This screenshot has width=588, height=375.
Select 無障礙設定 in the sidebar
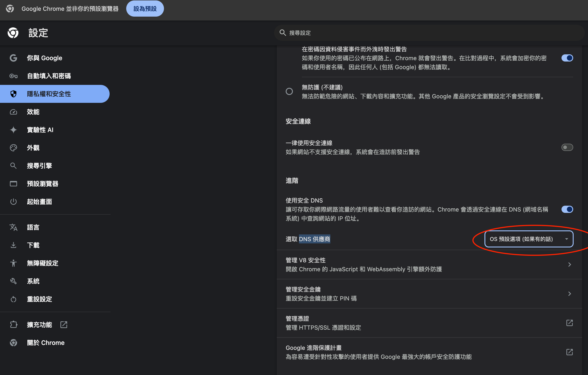tap(55, 263)
